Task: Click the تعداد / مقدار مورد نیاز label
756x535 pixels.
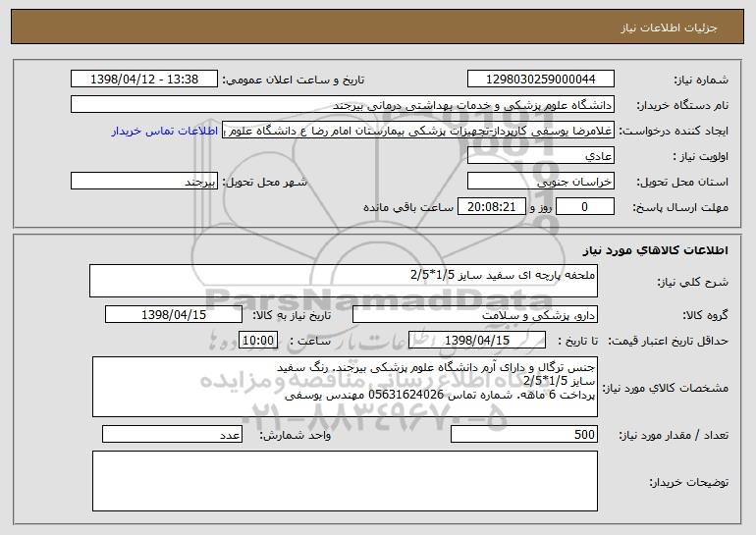Action: click(x=674, y=435)
